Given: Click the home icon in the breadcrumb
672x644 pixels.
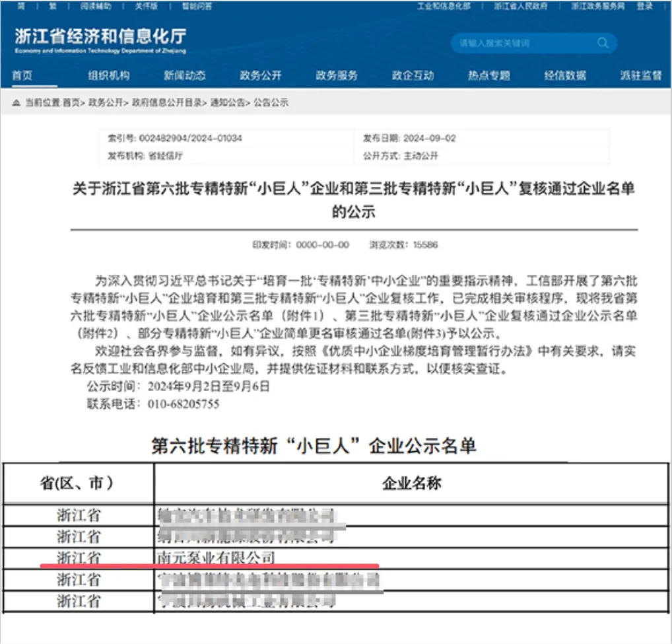Looking at the screenshot, I should click(17, 103).
